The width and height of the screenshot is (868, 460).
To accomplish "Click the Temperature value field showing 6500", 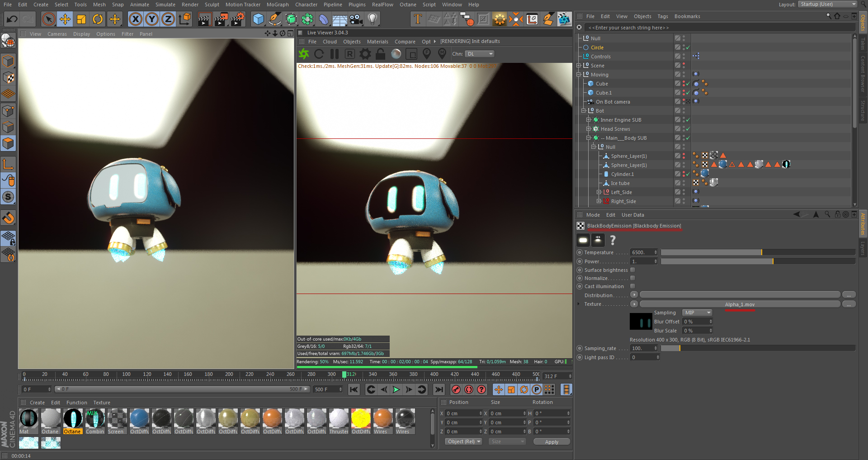I will coord(643,252).
